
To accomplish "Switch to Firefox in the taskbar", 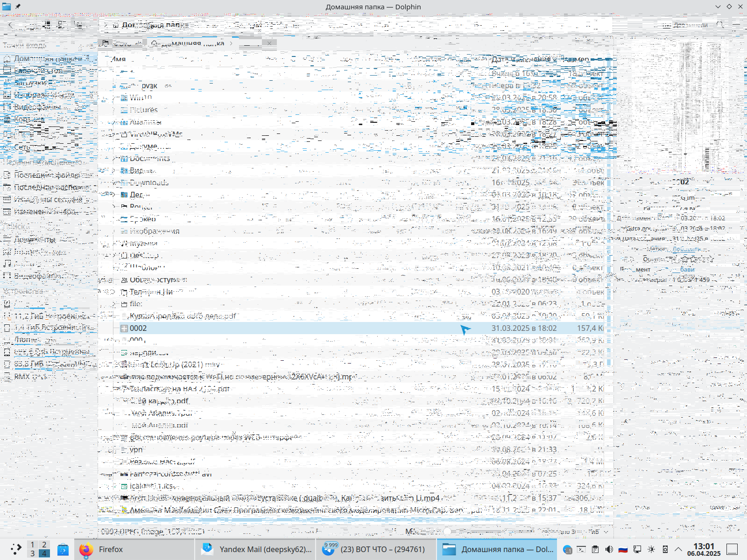I will tap(110, 549).
